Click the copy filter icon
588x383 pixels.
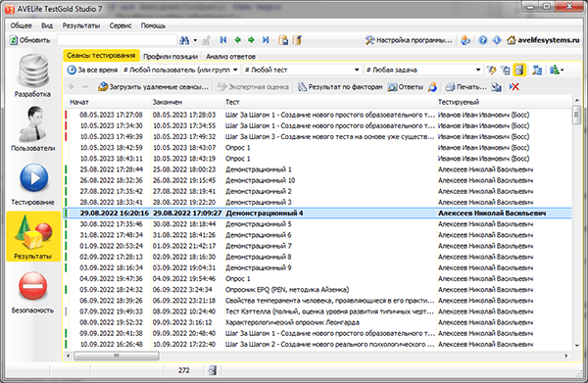coord(505,70)
